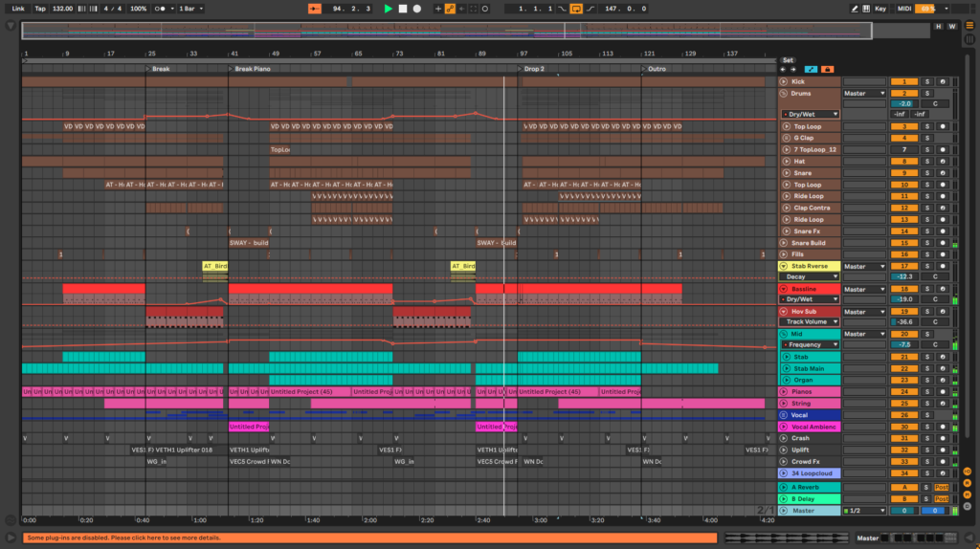The image size is (980, 549).
Task: Enable Draw Mode pencil icon
Action: coord(855,9)
